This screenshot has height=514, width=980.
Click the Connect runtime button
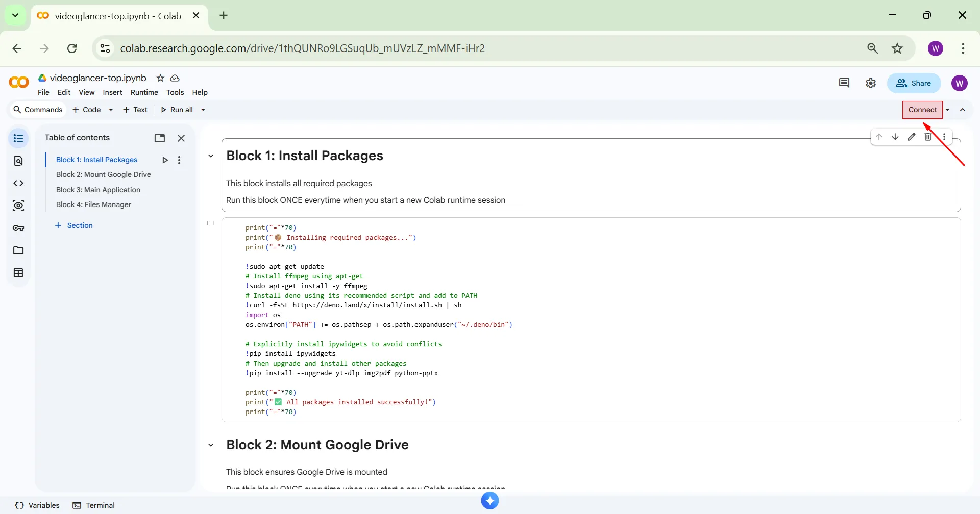coord(922,110)
